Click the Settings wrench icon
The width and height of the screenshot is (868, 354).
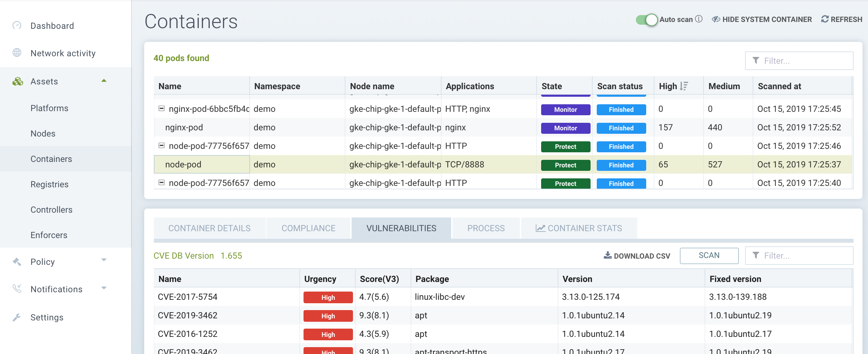17,317
